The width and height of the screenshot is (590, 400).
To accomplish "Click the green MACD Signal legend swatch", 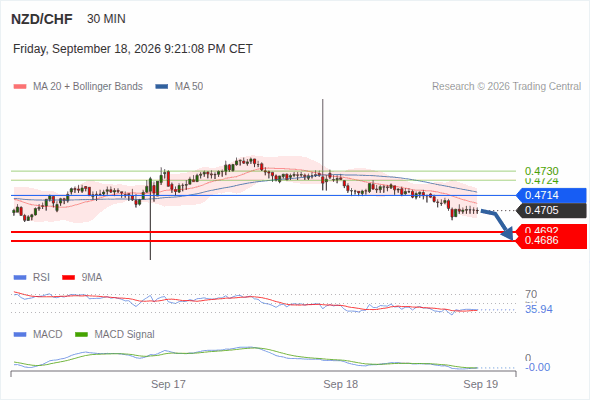I will [x=81, y=334].
